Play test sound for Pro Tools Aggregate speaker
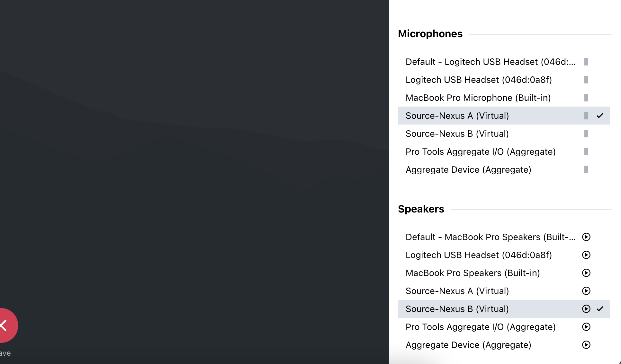 point(586,327)
